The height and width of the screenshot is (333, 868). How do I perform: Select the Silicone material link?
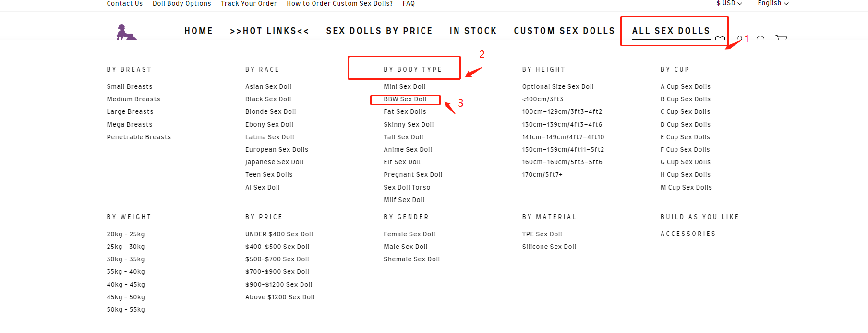tap(549, 247)
